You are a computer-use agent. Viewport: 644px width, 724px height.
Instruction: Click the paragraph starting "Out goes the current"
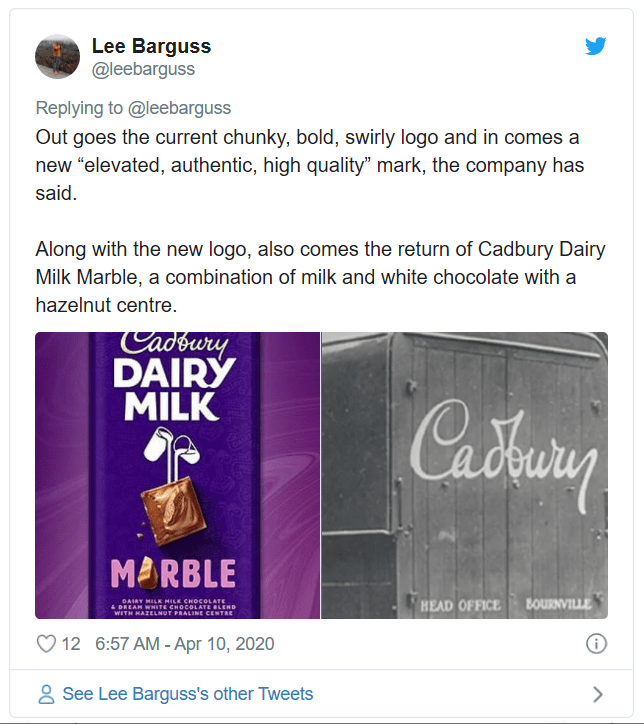(x=309, y=165)
